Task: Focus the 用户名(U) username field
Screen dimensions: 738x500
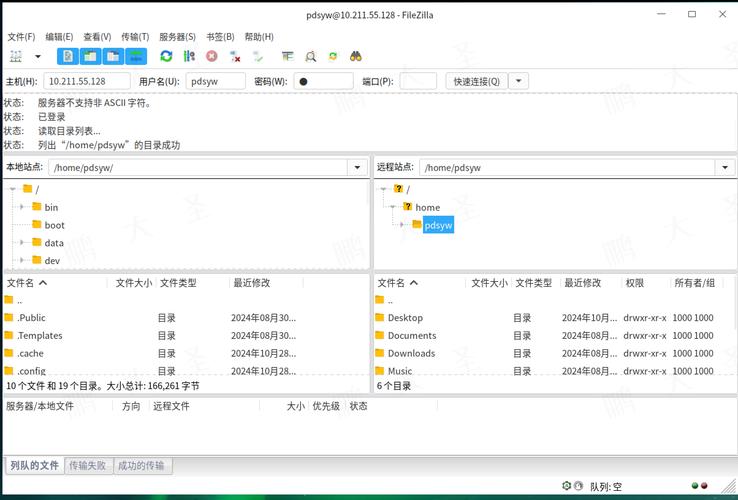Action: click(x=216, y=81)
